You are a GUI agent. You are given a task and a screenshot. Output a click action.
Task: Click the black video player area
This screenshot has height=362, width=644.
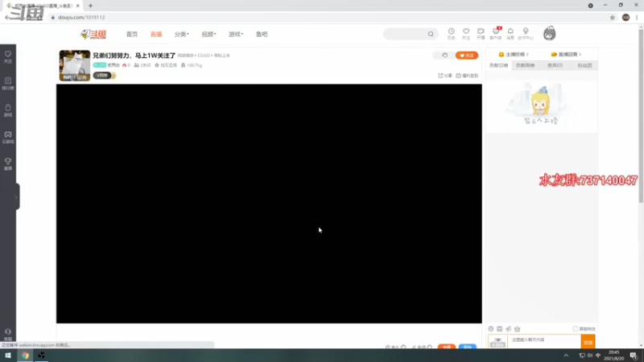[x=269, y=204]
